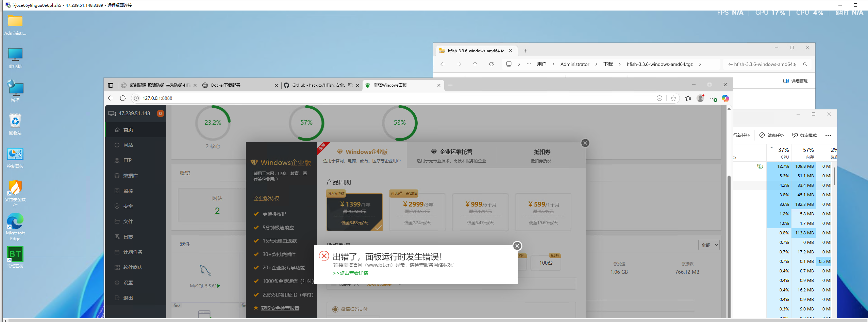Open the browser favorites list icon
The width and height of the screenshot is (868, 322).
[x=688, y=98]
